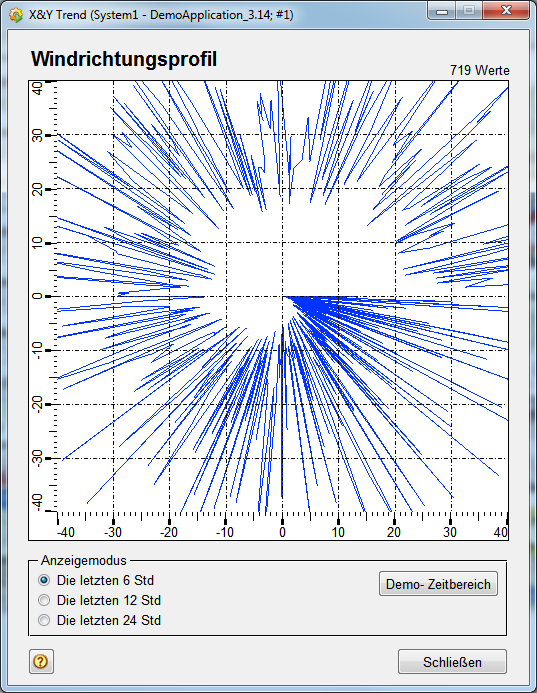Click the '20' label on the vertical axis
The height and width of the screenshot is (693, 537).
(x=37, y=189)
